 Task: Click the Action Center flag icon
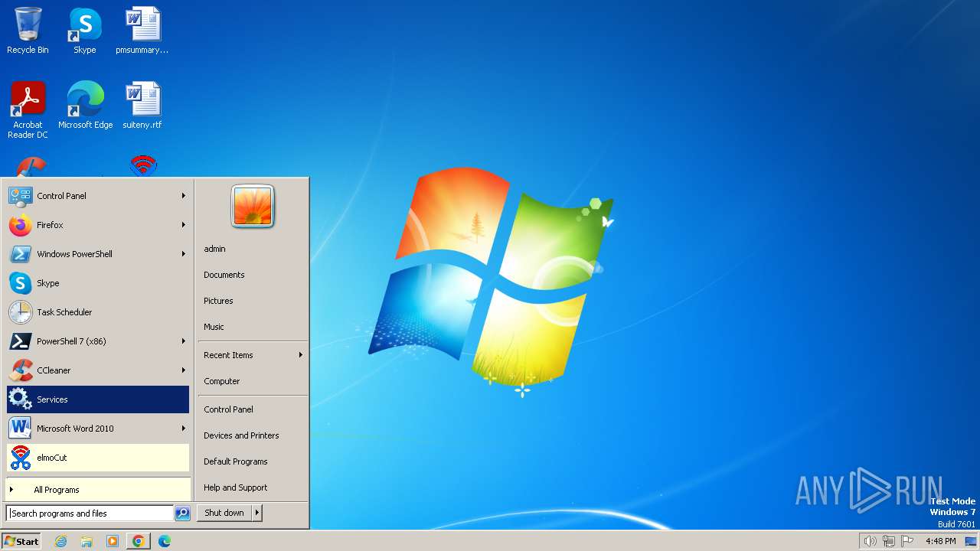coord(907,541)
